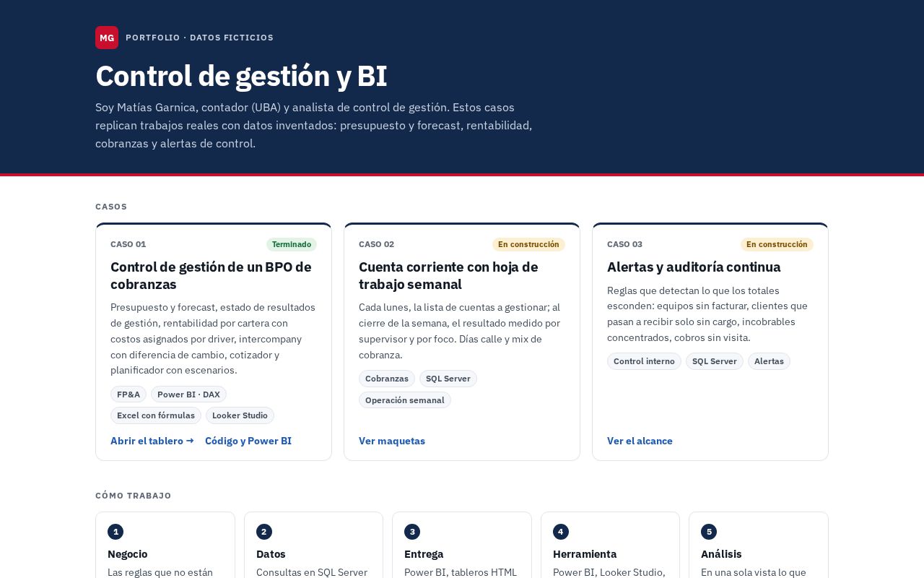Image resolution: width=924 pixels, height=578 pixels.
Task: Click the 'Terminado' status badge on Caso 01
Action: pos(292,244)
